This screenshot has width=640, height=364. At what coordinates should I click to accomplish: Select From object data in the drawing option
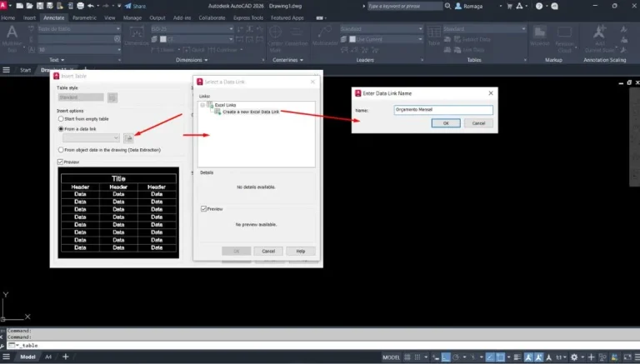tap(61, 150)
